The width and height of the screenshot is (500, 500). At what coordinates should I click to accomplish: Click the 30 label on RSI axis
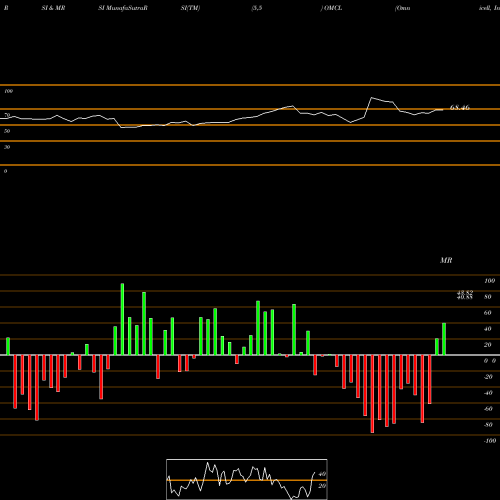[x=7, y=147]
